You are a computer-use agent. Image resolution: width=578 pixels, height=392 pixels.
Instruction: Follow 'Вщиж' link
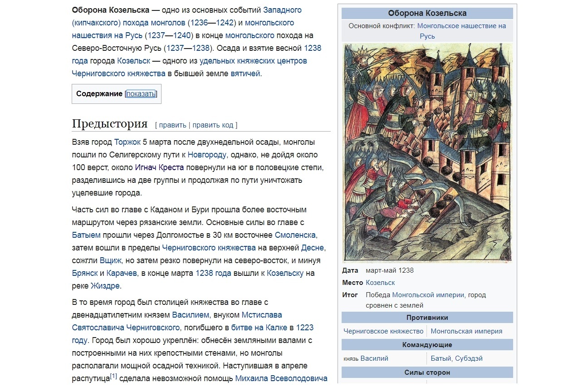tap(111, 260)
